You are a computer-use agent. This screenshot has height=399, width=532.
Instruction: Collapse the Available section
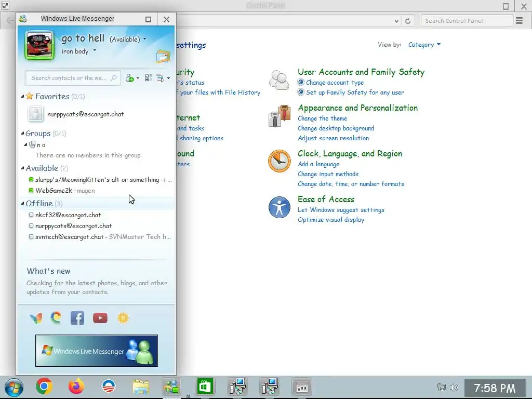[x=22, y=168]
